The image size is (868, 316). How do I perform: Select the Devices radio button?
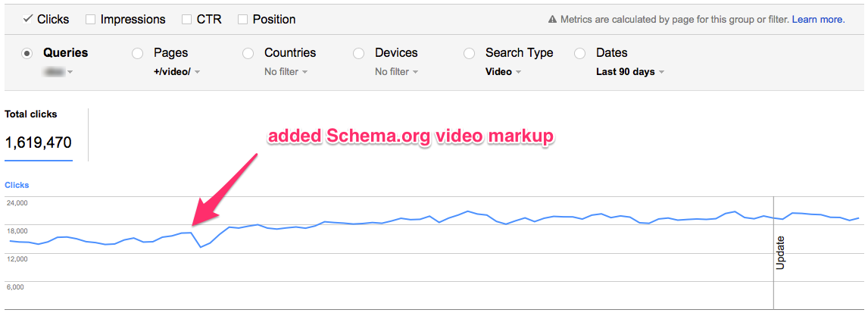tap(359, 54)
